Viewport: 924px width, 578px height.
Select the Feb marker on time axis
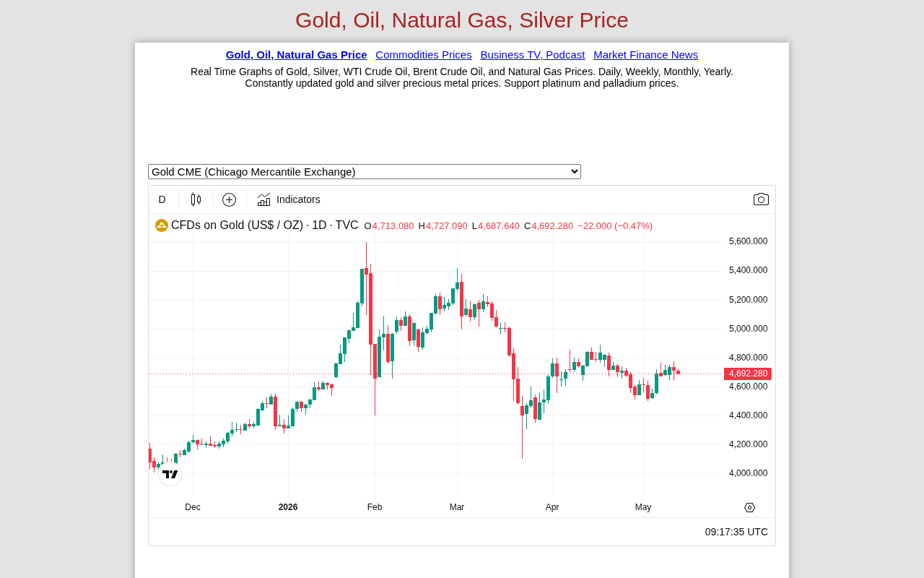375,507
